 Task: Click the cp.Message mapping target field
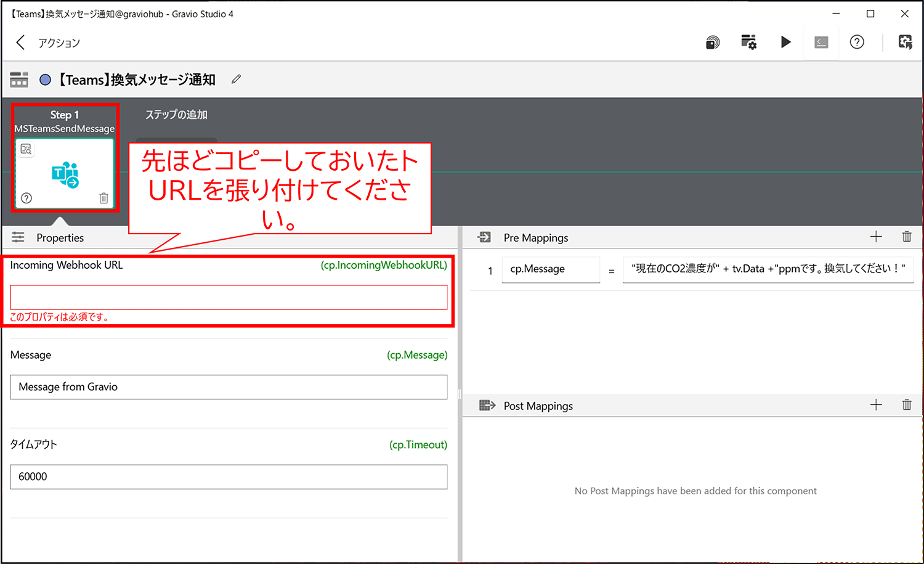551,269
